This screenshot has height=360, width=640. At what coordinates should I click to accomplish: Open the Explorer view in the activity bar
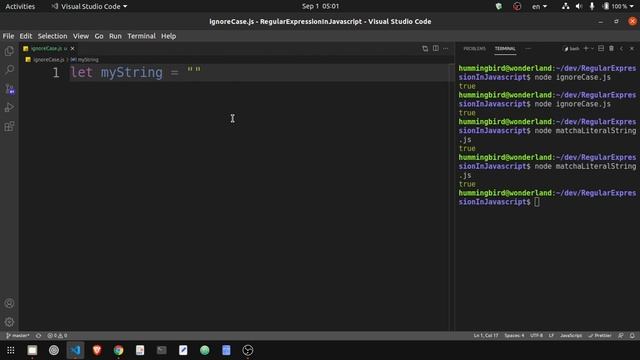9,51
